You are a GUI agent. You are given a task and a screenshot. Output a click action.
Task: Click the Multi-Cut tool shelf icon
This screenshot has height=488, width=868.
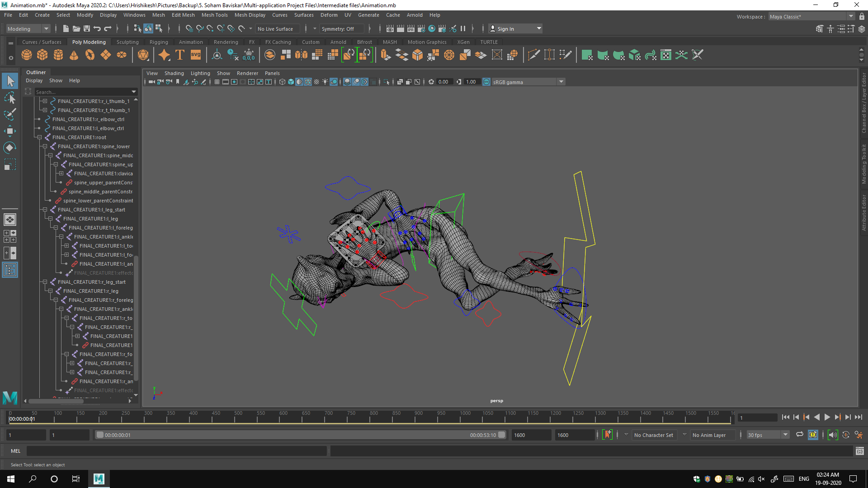(534, 55)
